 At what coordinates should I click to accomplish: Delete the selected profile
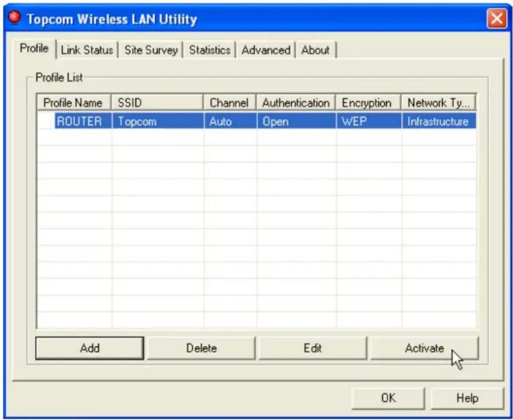(201, 348)
